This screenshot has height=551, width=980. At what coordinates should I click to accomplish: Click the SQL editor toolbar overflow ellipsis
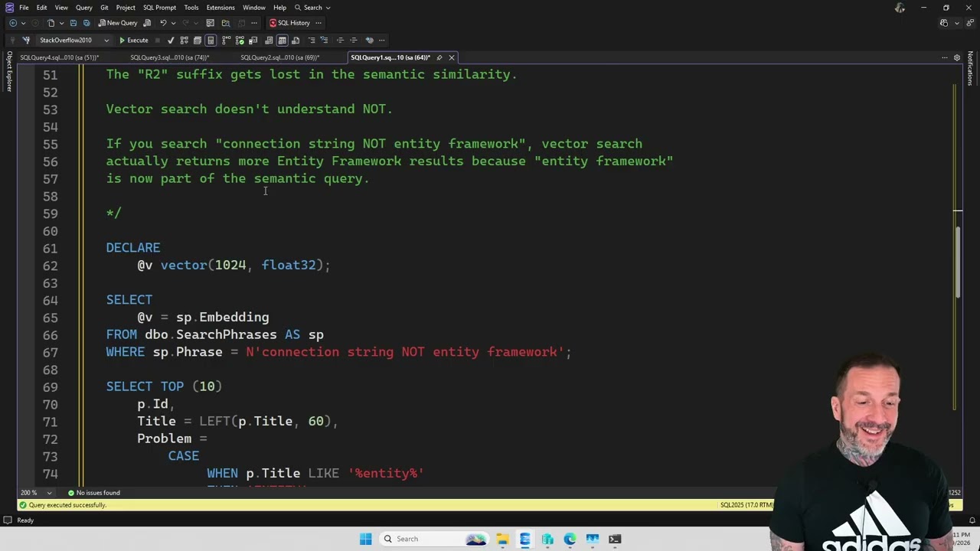point(382,40)
